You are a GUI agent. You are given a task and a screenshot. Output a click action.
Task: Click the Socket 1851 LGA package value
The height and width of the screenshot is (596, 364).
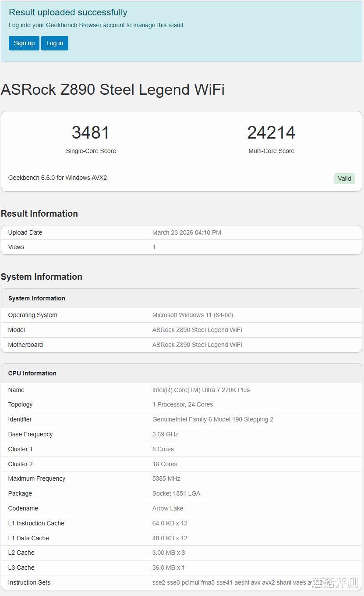click(176, 493)
